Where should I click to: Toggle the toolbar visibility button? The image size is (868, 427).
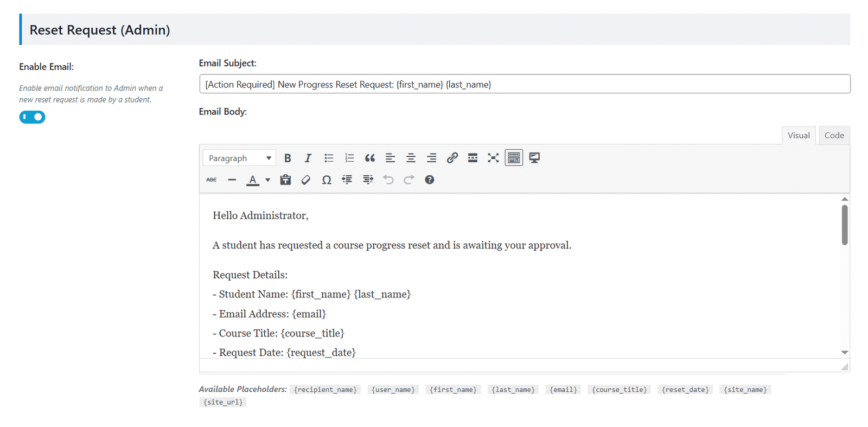[514, 158]
